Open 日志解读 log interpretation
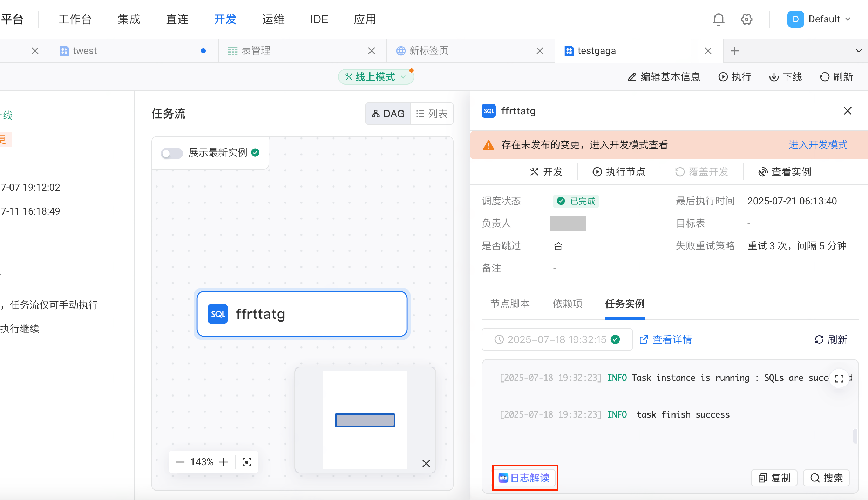868x500 pixels. pos(524,478)
